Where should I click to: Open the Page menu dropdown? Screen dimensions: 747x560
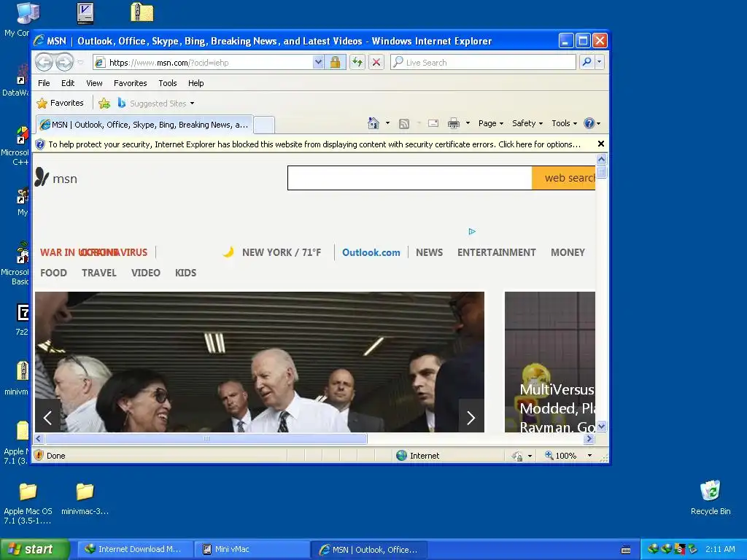pyautogui.click(x=491, y=123)
